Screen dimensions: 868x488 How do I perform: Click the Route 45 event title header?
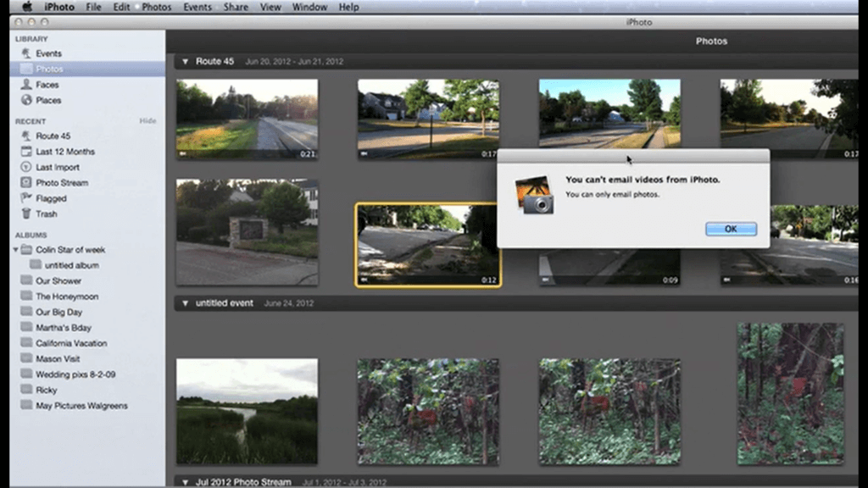(x=214, y=61)
